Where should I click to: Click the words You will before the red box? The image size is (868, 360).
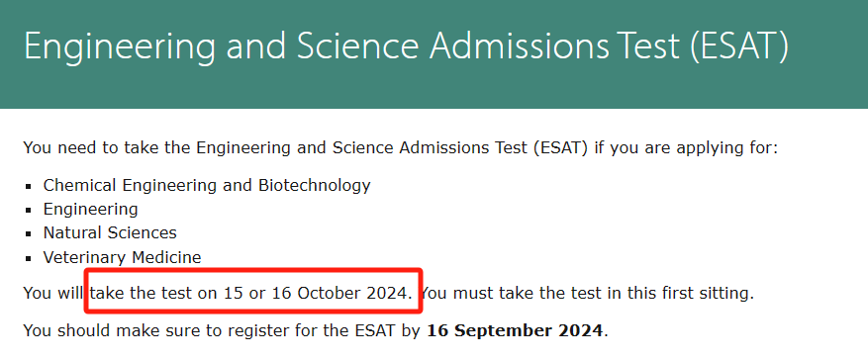(53, 293)
